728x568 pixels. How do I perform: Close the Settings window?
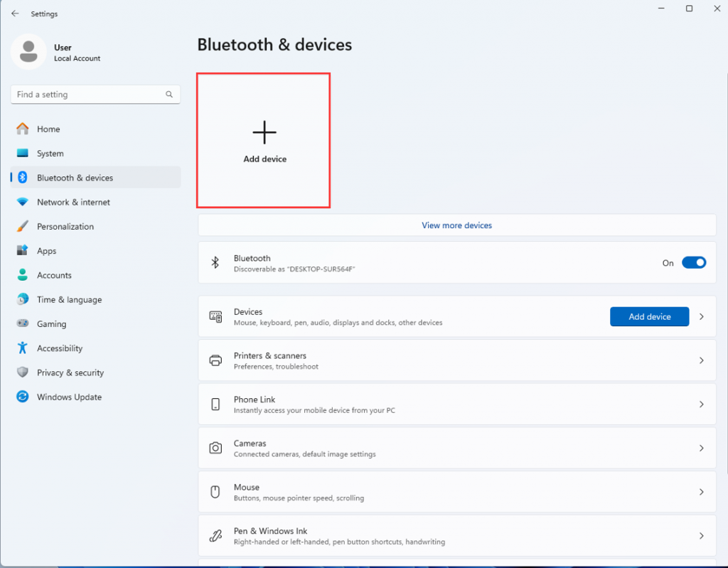point(717,9)
